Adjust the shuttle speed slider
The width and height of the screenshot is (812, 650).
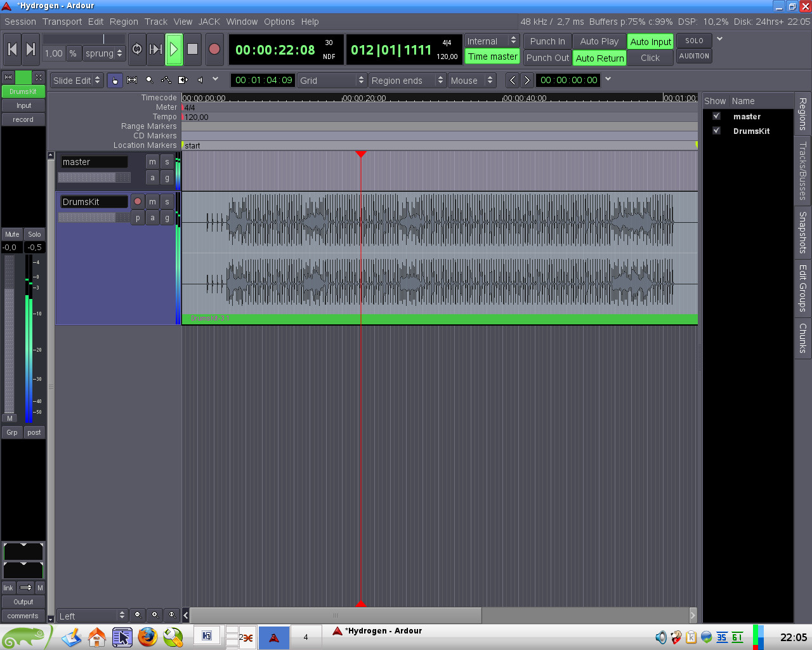84,39
